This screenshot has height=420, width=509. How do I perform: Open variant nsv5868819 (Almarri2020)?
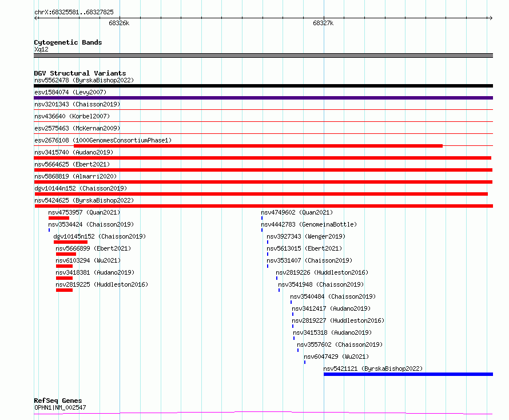(75, 176)
